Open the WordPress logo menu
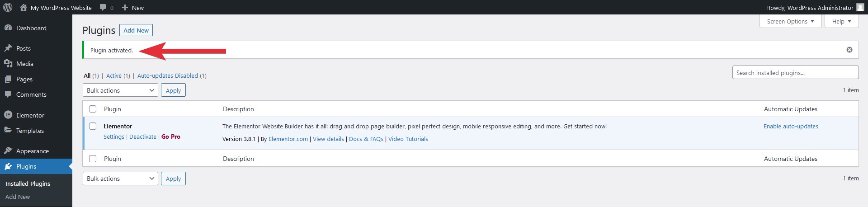The image size is (868, 207). point(7,7)
